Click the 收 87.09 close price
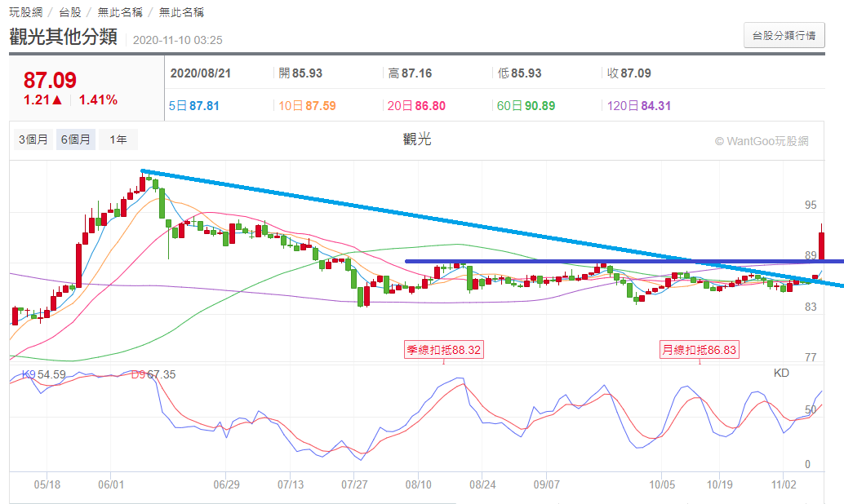Image resolution: width=844 pixels, height=504 pixels. (x=629, y=73)
